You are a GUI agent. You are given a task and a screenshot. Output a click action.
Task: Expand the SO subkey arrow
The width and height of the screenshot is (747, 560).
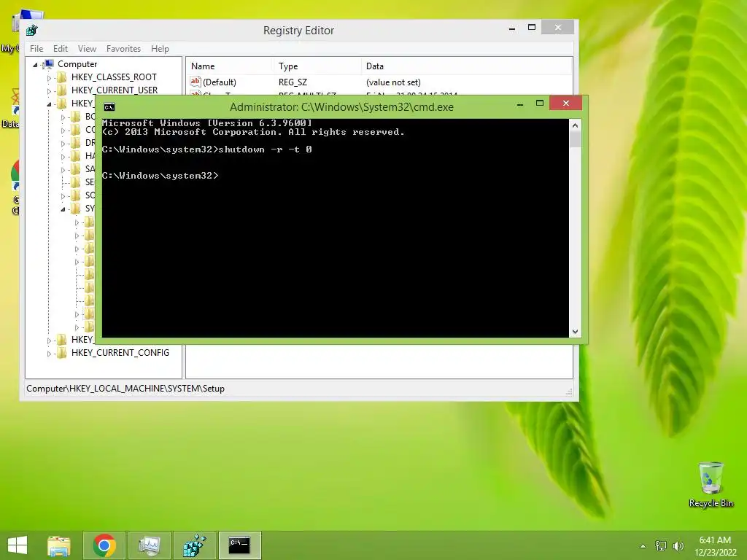[x=63, y=195]
